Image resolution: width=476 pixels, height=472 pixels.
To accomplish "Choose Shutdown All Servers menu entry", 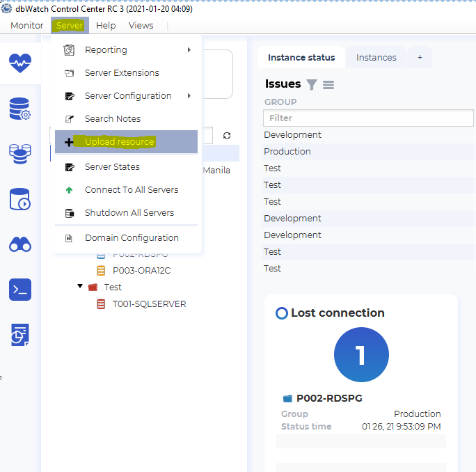I will [x=129, y=213].
